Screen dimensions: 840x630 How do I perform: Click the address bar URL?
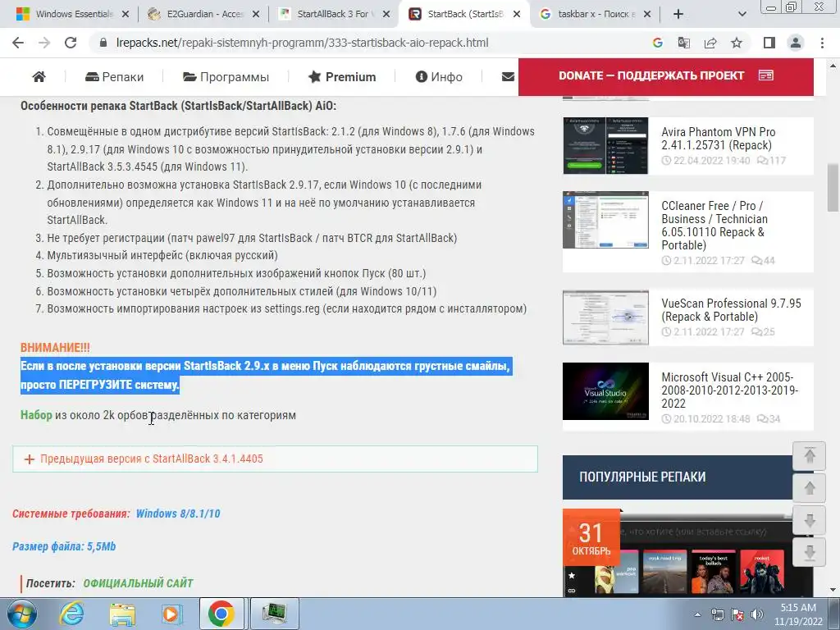tap(302, 43)
